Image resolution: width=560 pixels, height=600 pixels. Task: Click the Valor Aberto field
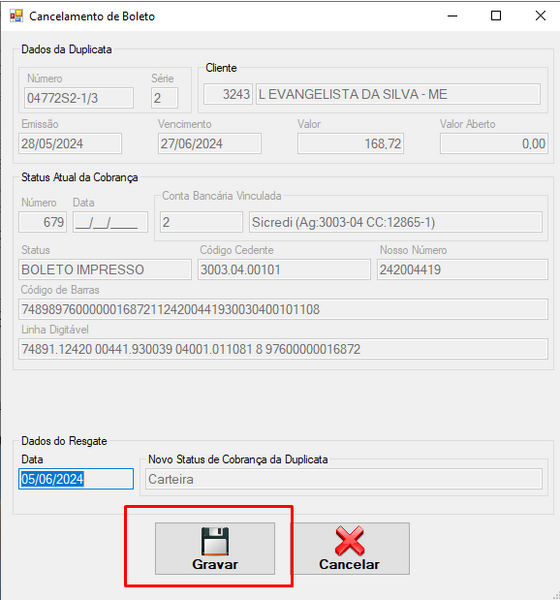coord(494,144)
